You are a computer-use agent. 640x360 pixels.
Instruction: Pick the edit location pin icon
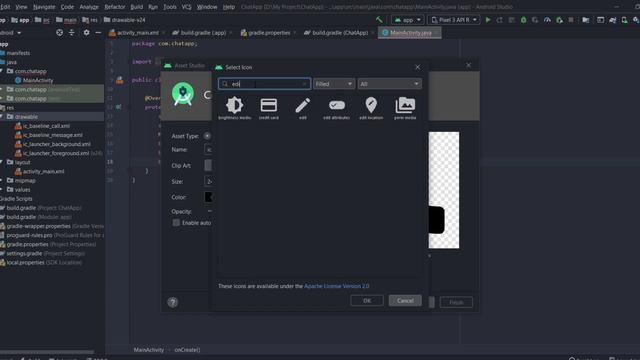pyautogui.click(x=371, y=108)
